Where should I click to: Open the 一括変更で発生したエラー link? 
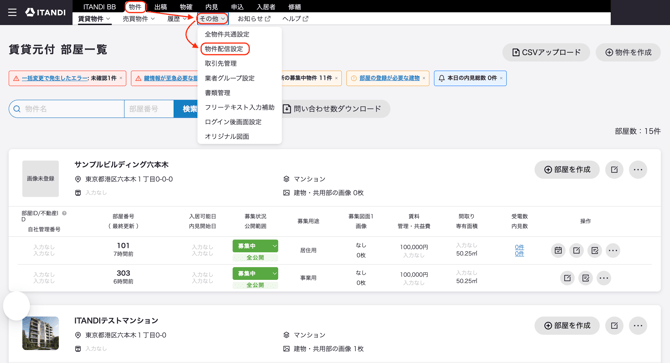55,78
